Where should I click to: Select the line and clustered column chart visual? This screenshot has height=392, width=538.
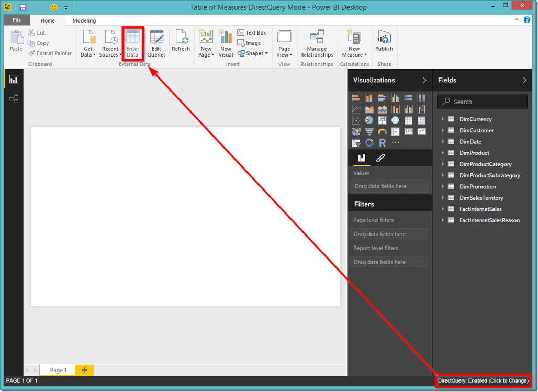coord(408,109)
